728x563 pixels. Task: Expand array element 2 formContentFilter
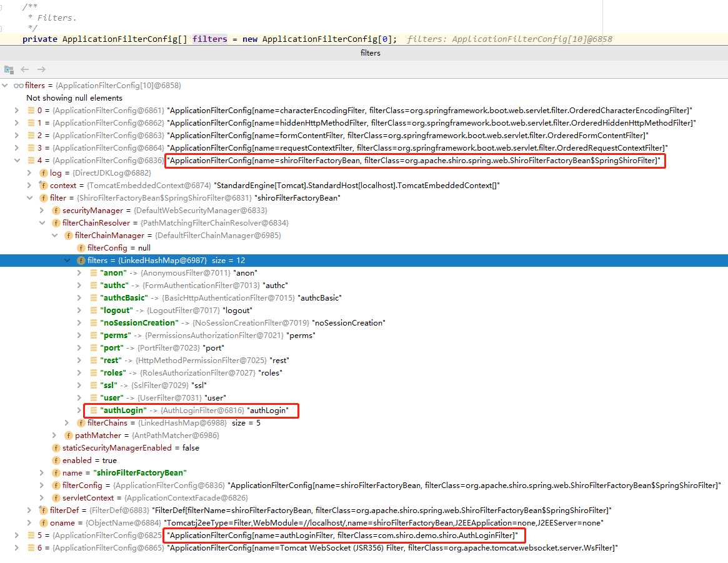pyautogui.click(x=17, y=136)
